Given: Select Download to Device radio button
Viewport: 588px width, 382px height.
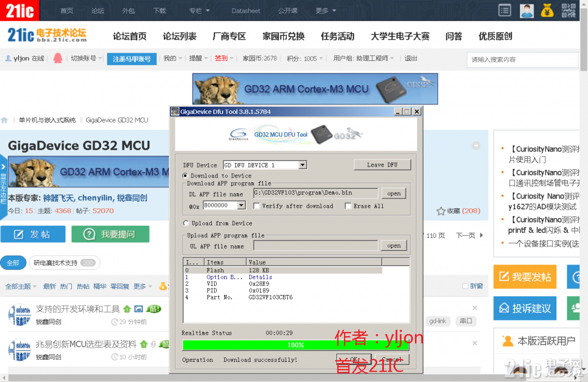Looking at the screenshot, I should 185,175.
